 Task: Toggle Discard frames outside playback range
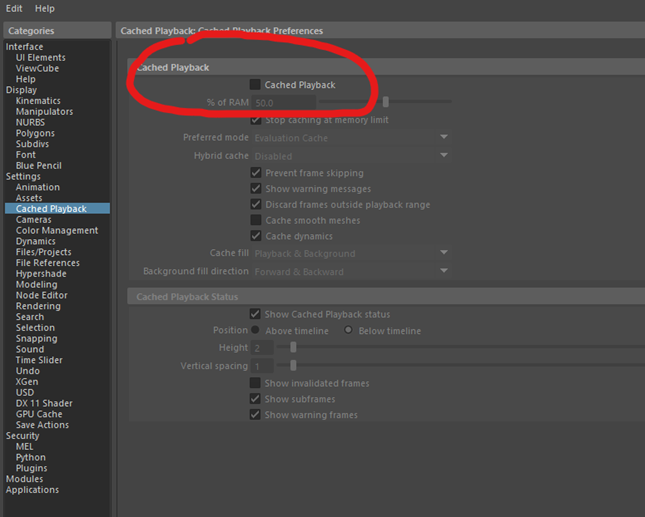point(256,204)
